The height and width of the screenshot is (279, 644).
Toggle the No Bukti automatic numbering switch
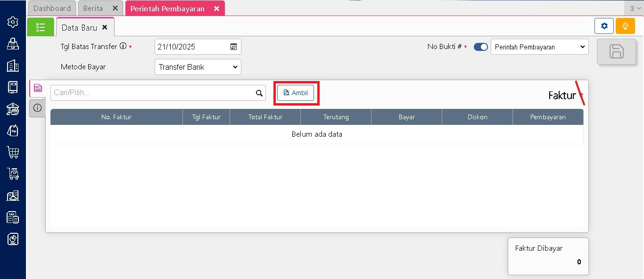point(480,47)
